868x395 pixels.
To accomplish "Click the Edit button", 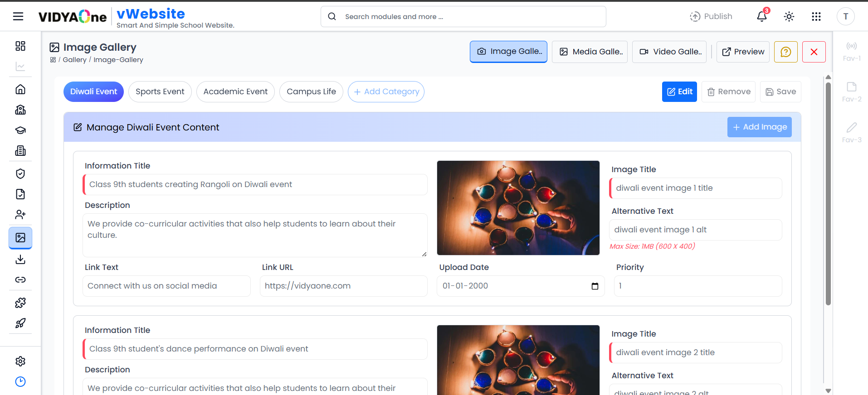I will click(679, 92).
